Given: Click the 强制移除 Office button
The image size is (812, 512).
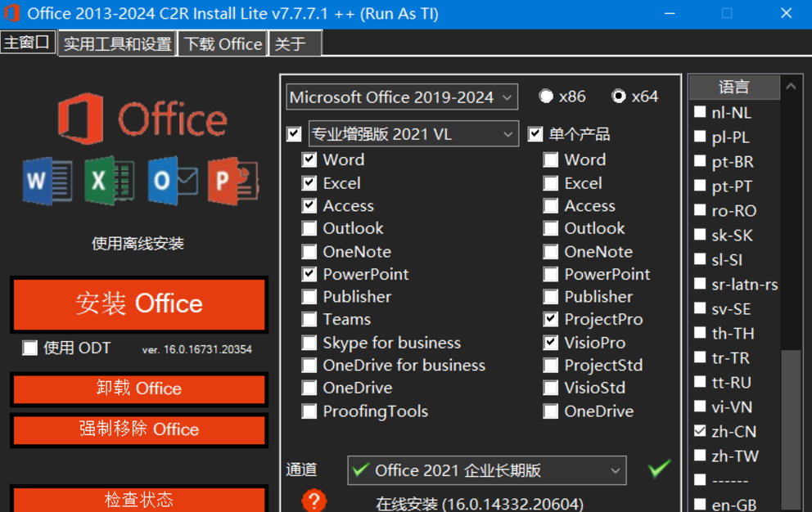Looking at the screenshot, I should (x=139, y=429).
